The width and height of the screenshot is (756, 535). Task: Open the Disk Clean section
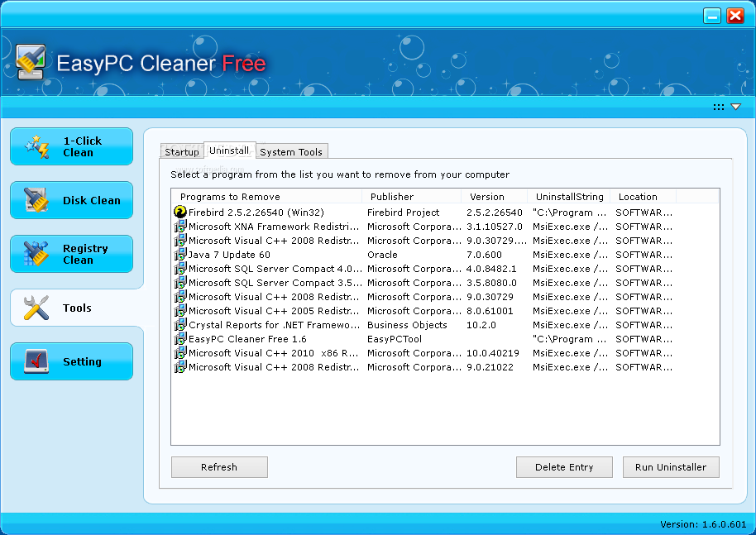coord(71,200)
